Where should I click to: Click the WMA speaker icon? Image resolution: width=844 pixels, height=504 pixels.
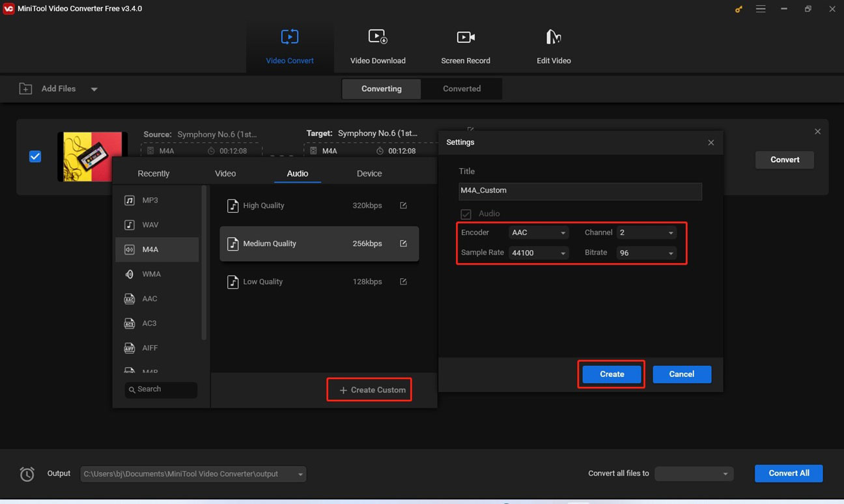(x=130, y=274)
